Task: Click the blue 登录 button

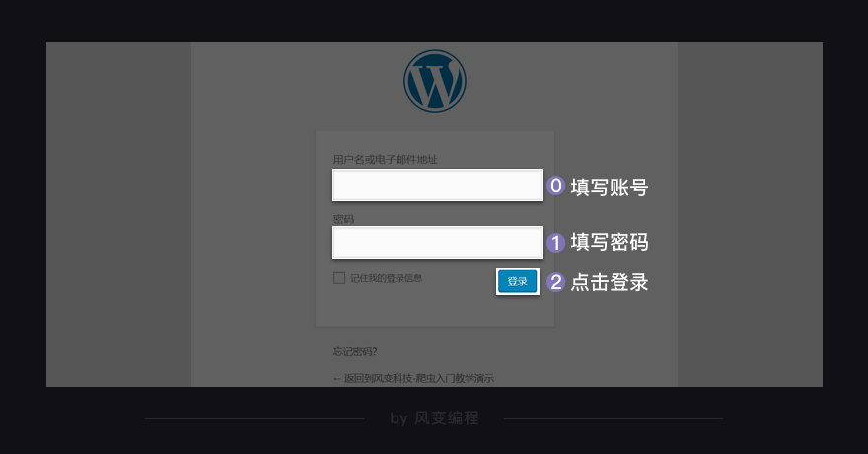Action: (518, 282)
